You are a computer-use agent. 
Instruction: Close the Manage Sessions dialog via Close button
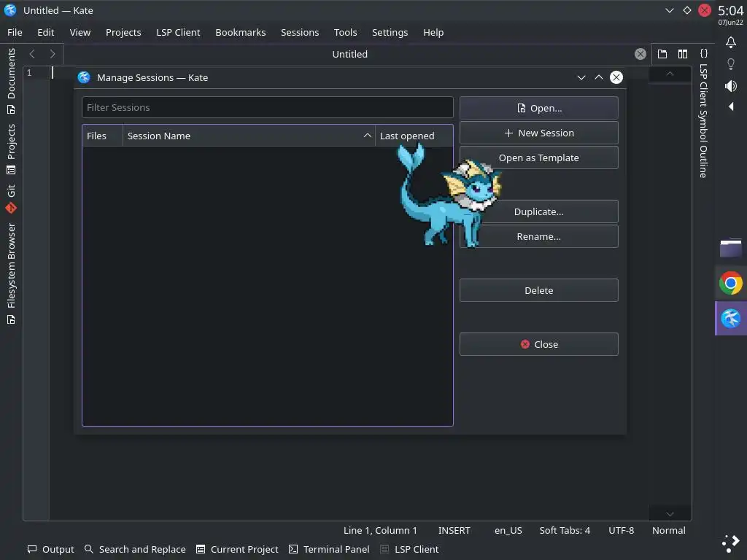tap(539, 344)
